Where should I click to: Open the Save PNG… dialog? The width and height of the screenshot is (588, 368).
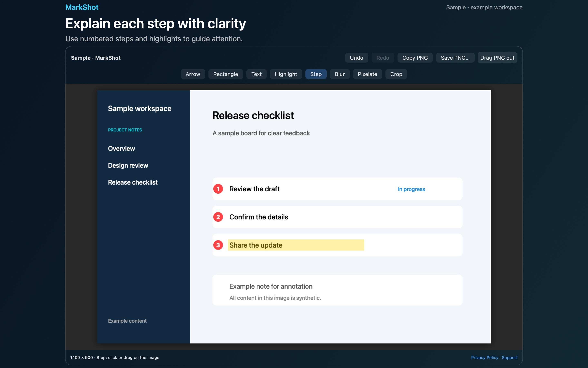coord(455,58)
